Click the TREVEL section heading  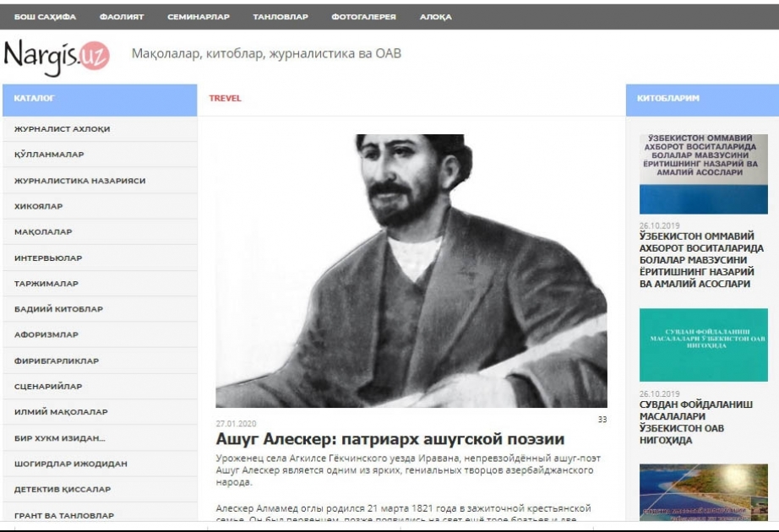click(225, 98)
